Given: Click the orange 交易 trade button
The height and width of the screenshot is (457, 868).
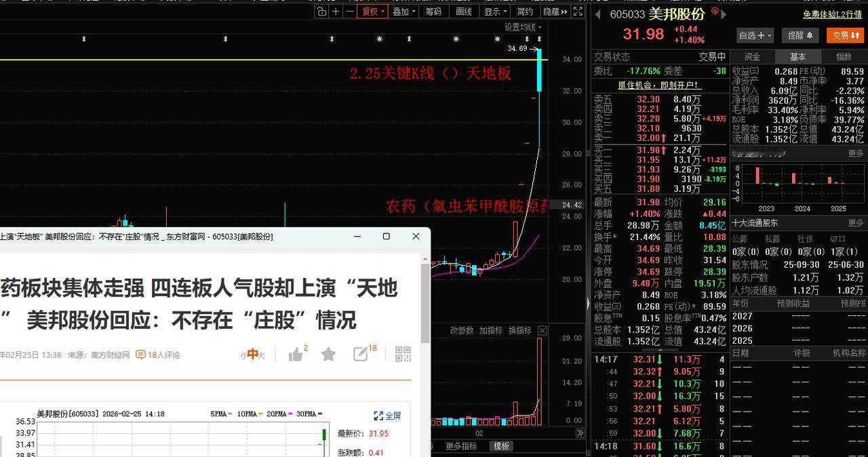Looking at the screenshot, I should [x=846, y=36].
